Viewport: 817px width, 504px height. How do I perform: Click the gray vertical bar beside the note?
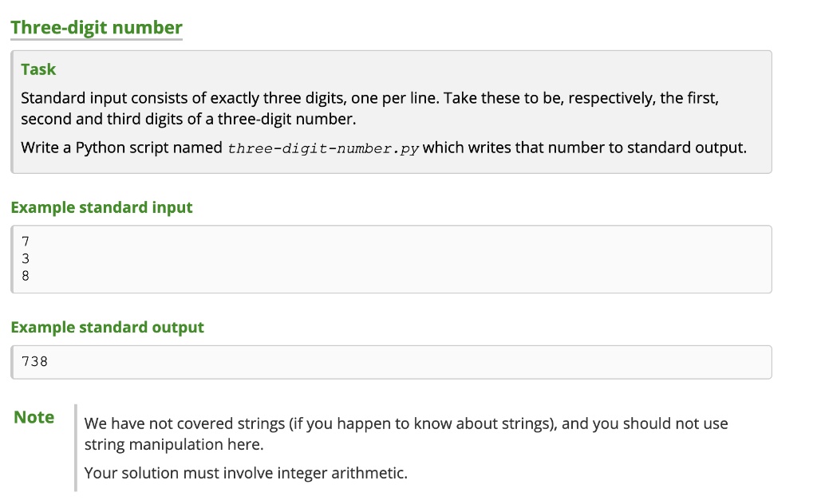[x=76, y=447]
